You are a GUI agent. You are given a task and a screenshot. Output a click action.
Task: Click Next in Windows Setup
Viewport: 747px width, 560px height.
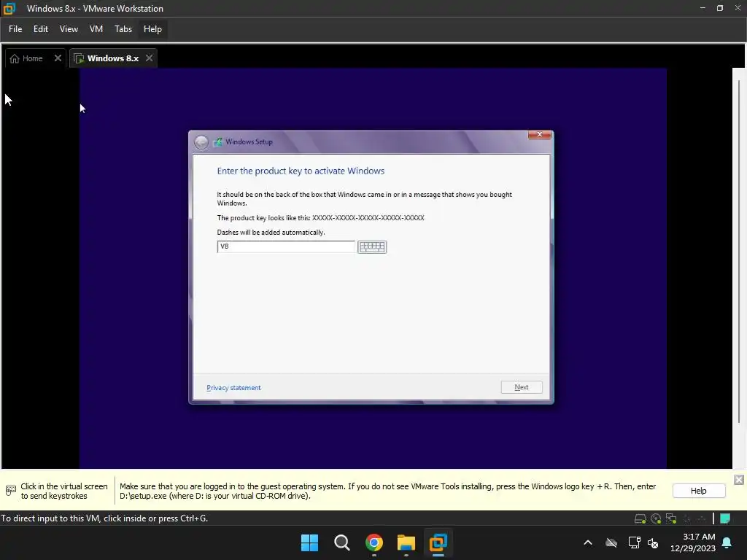pyautogui.click(x=522, y=387)
